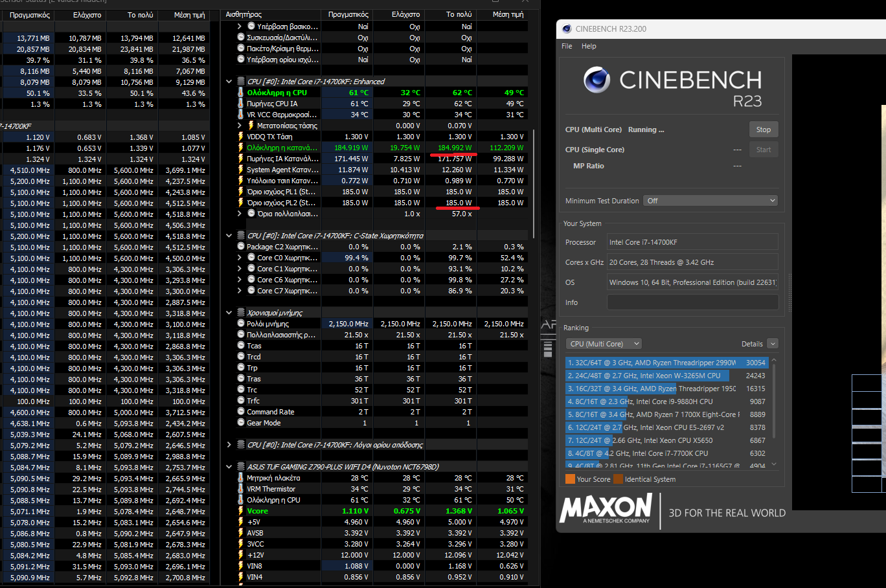Click the 184.992 W maximum power value
This screenshot has height=588, width=886.
pos(455,148)
